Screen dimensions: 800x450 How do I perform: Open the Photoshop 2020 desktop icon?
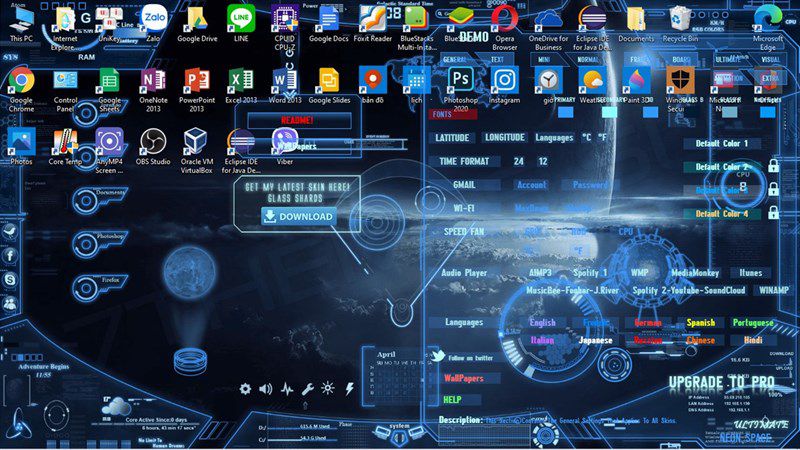[460, 86]
